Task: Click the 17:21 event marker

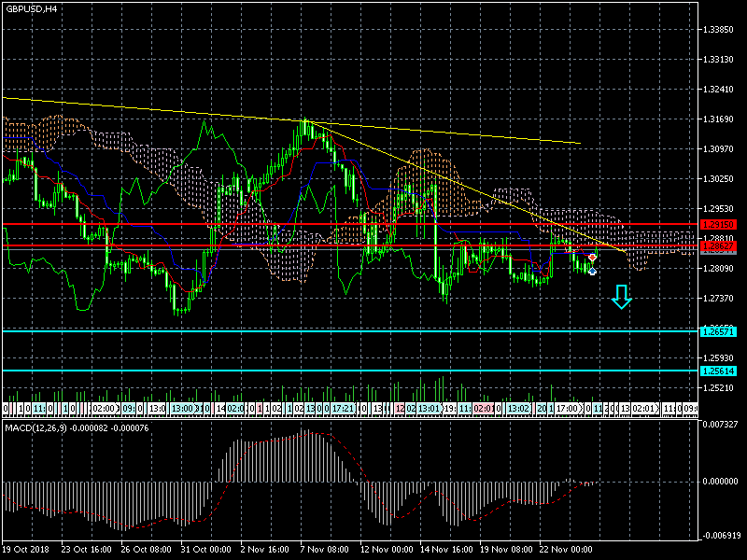Action: point(343,409)
